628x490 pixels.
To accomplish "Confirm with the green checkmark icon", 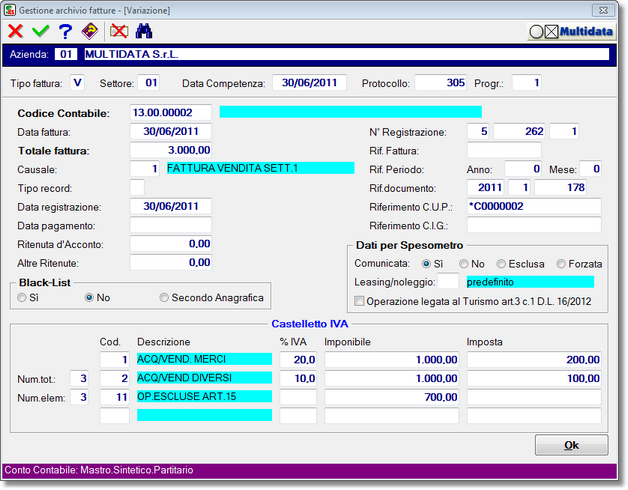I will pyautogui.click(x=40, y=31).
